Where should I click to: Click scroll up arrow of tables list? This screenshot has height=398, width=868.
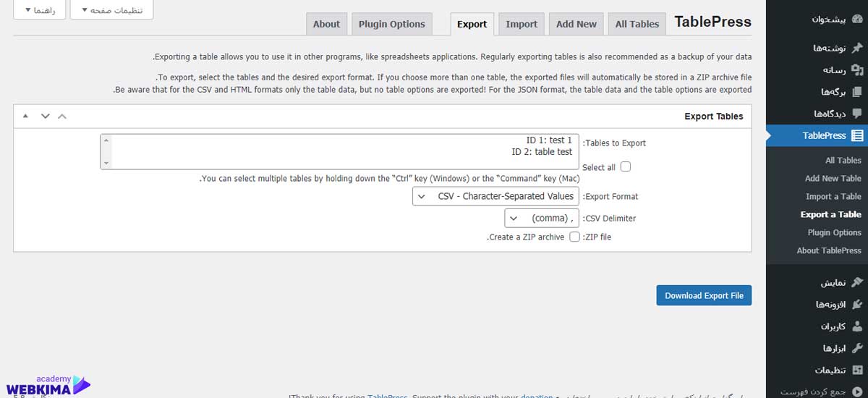coord(106,140)
